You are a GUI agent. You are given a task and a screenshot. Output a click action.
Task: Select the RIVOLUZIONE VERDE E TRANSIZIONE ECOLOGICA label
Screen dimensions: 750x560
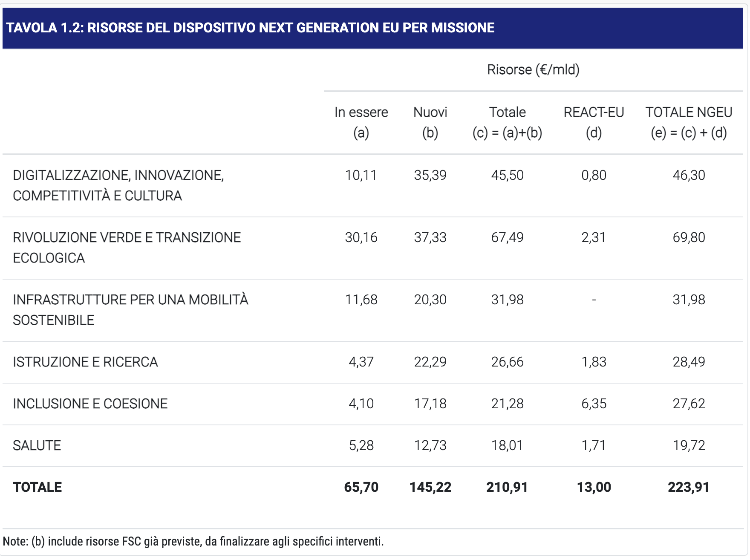point(127,248)
